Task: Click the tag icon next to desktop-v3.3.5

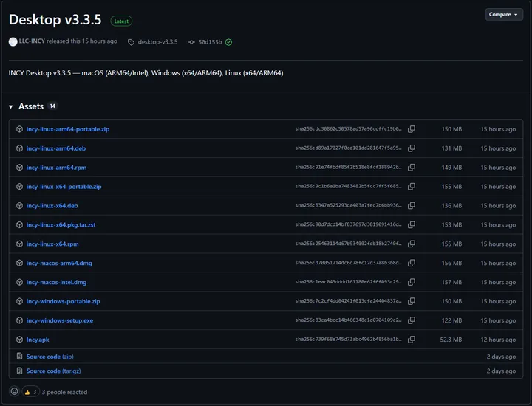Action: pos(131,42)
